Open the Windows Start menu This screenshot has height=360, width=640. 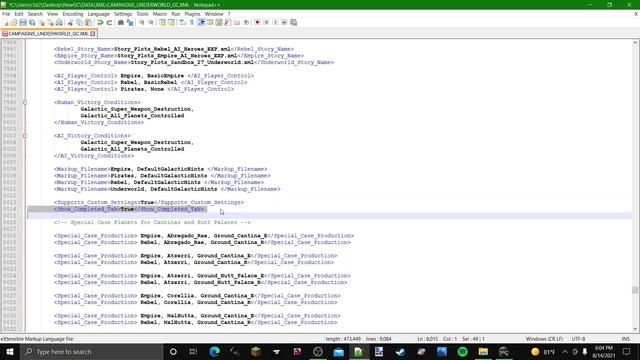[x=9, y=351]
